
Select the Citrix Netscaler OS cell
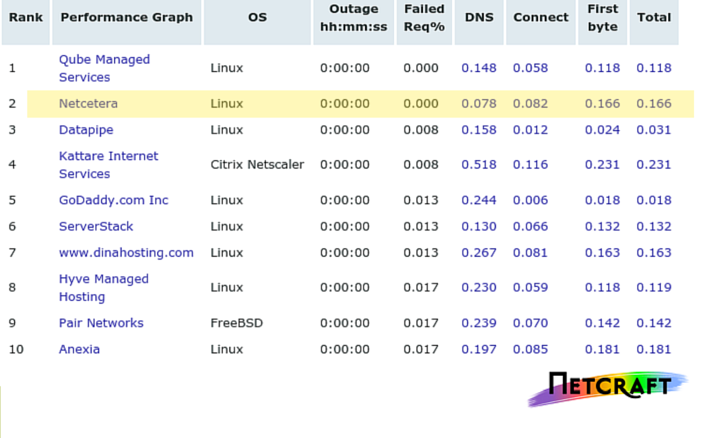[257, 164]
